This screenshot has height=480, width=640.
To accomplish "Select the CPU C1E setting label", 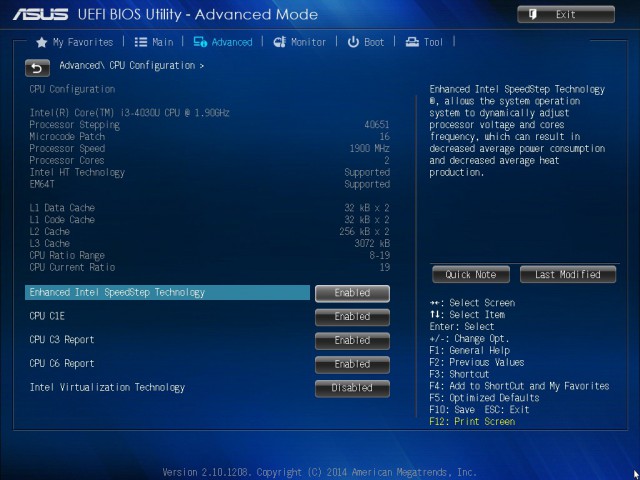I will click(47, 316).
